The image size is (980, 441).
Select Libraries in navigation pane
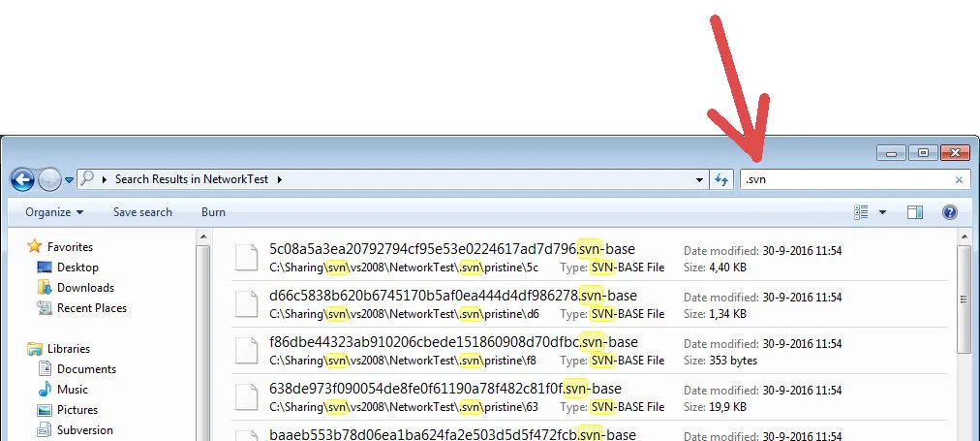click(69, 349)
